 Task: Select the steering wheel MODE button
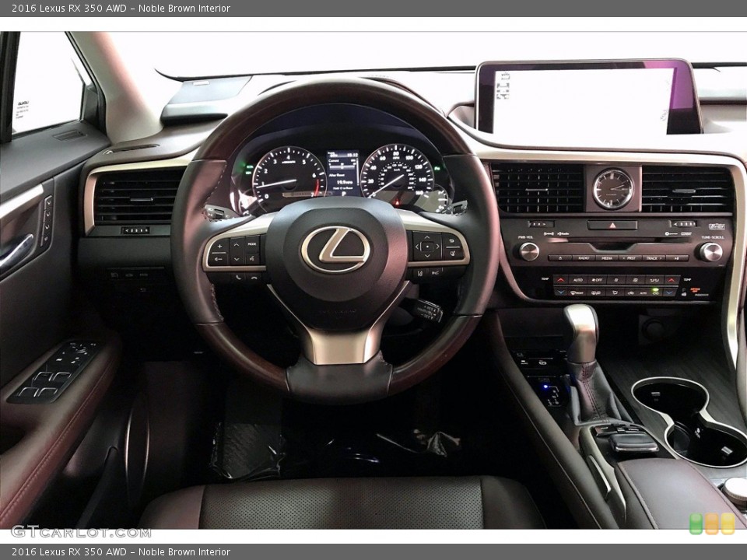(x=252, y=244)
